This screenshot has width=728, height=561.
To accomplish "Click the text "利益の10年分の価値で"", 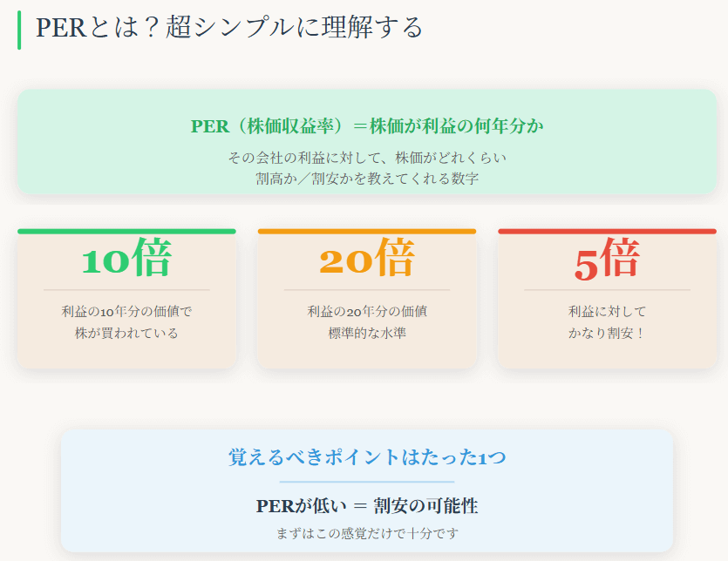I will click(126, 311).
